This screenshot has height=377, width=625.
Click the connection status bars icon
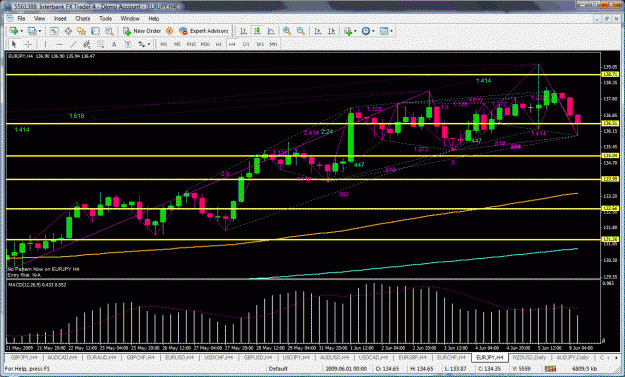pyautogui.click(x=550, y=369)
